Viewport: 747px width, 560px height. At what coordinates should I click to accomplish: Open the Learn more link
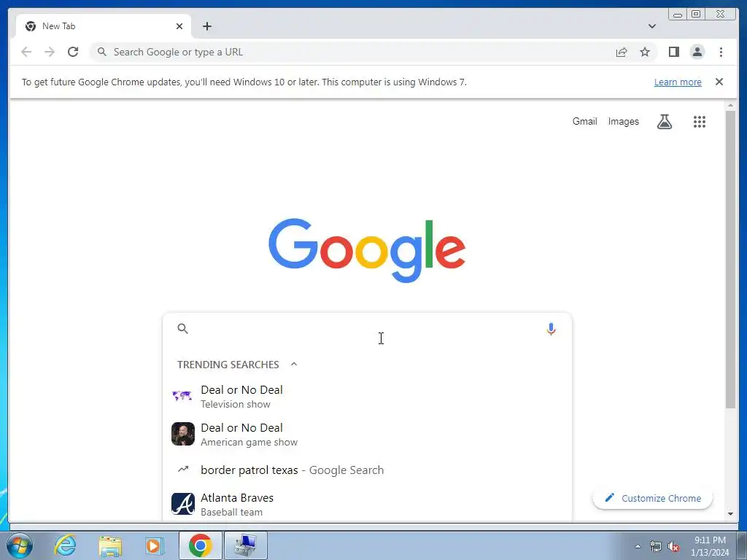[x=678, y=82]
